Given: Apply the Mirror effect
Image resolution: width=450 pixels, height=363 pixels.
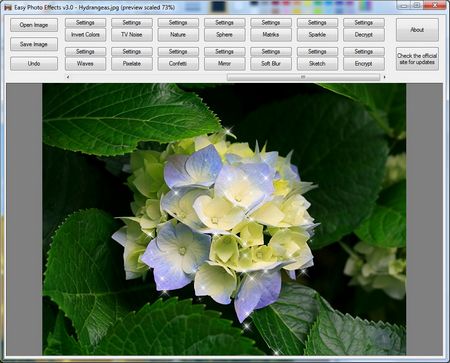Looking at the screenshot, I should [x=224, y=64].
